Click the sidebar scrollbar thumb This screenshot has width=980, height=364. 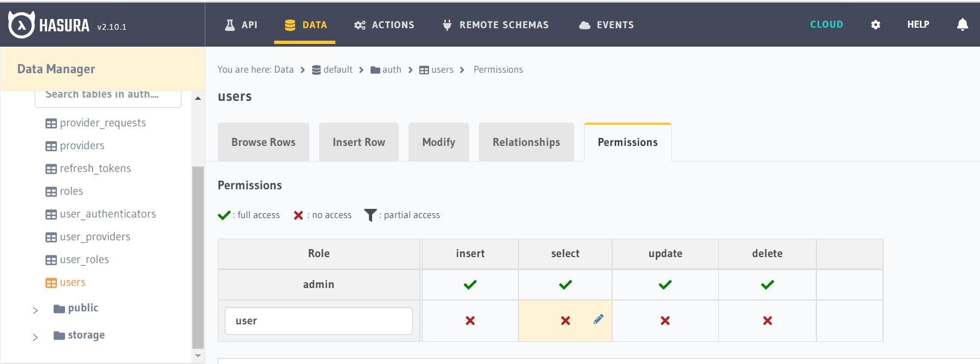pyautogui.click(x=198, y=257)
